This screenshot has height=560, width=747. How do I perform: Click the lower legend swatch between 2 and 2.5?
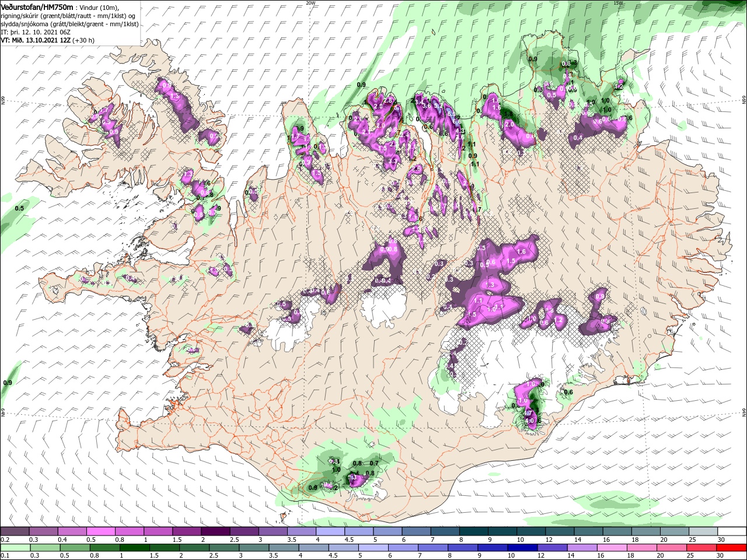194,548
